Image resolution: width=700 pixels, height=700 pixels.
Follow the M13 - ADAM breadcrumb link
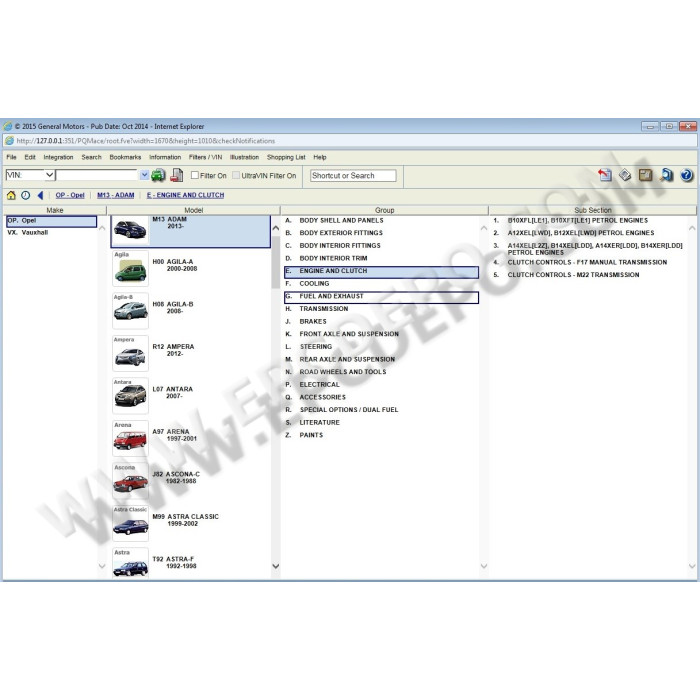coord(116,195)
